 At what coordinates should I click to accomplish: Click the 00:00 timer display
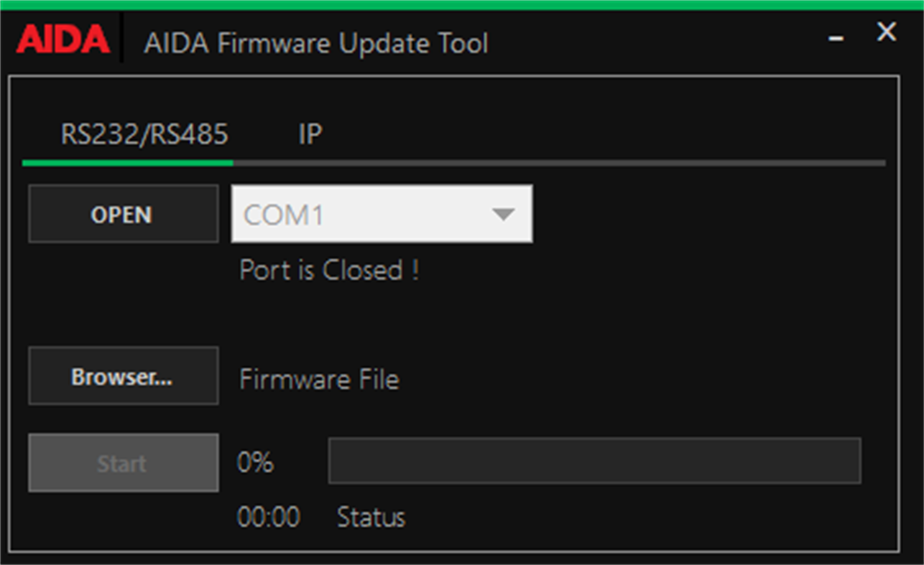[x=269, y=517]
